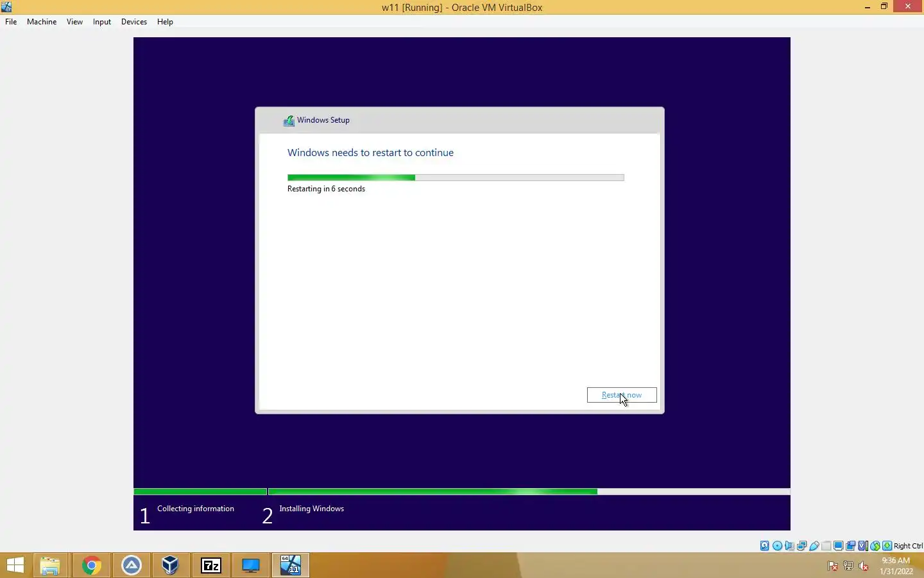The height and width of the screenshot is (578, 924).
Task: Click the green arrow keyboard capture indicator
Action: 887,546
